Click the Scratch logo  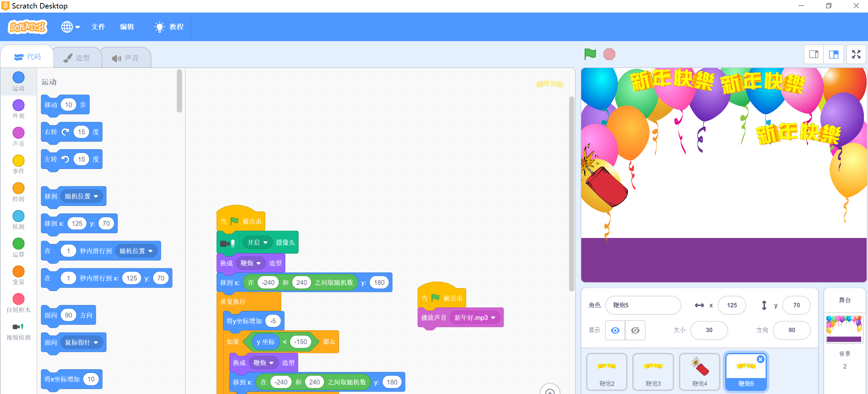[27, 27]
